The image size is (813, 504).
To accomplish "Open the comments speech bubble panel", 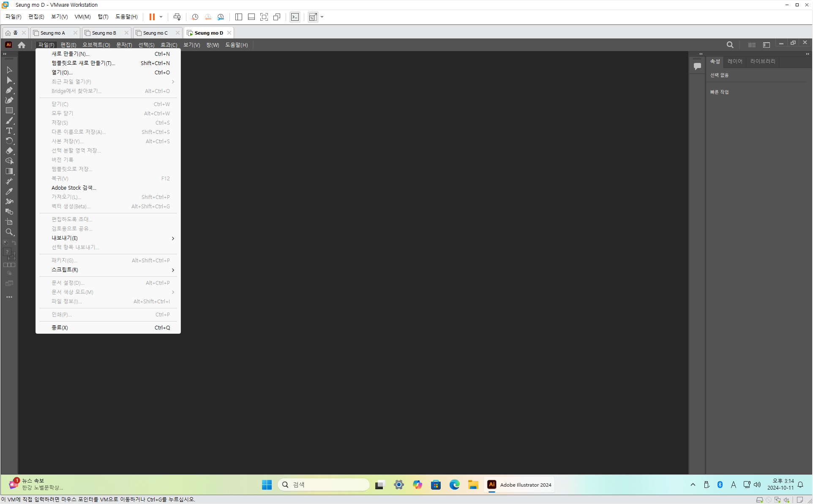I will (697, 66).
